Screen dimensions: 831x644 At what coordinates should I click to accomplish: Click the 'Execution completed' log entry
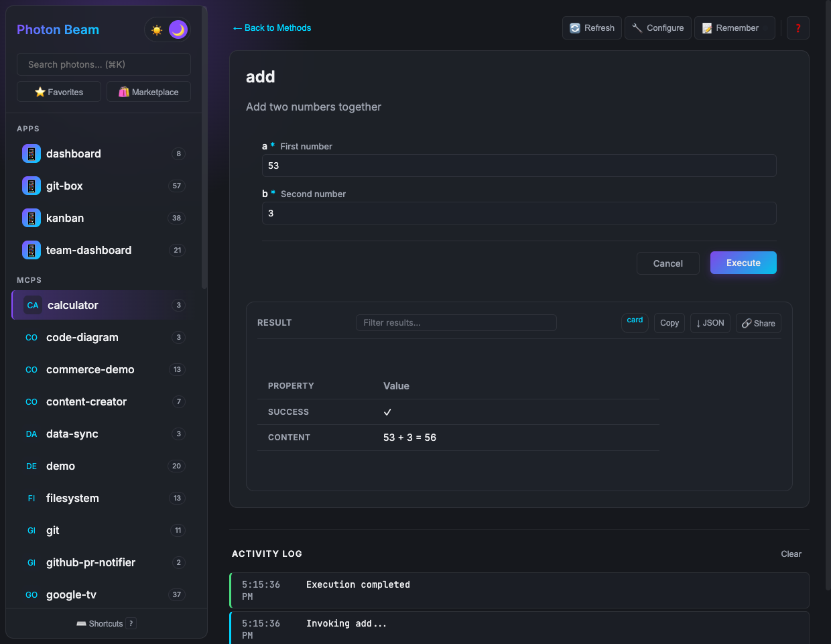[519, 590]
